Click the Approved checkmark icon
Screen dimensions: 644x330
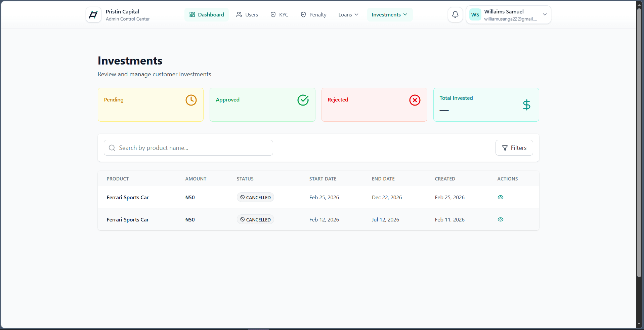click(303, 100)
